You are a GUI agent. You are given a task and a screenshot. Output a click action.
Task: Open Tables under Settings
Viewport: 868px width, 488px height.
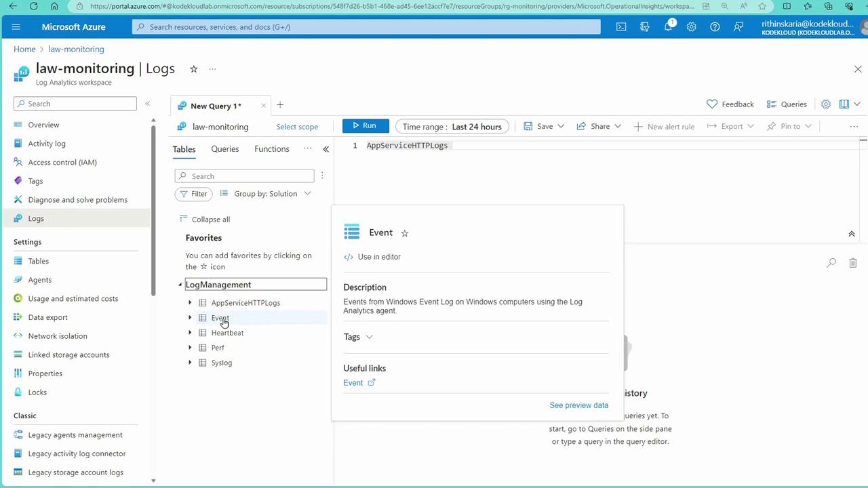38,261
